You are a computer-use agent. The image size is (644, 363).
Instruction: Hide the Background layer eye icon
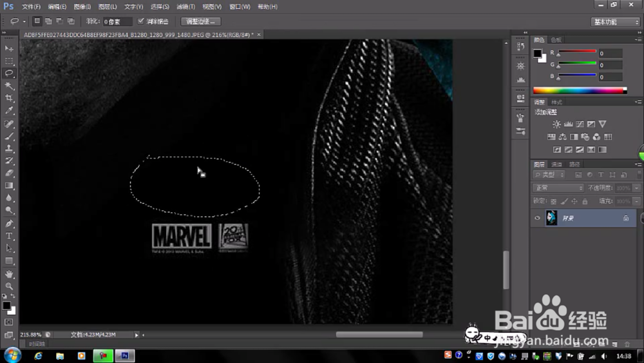[537, 218]
